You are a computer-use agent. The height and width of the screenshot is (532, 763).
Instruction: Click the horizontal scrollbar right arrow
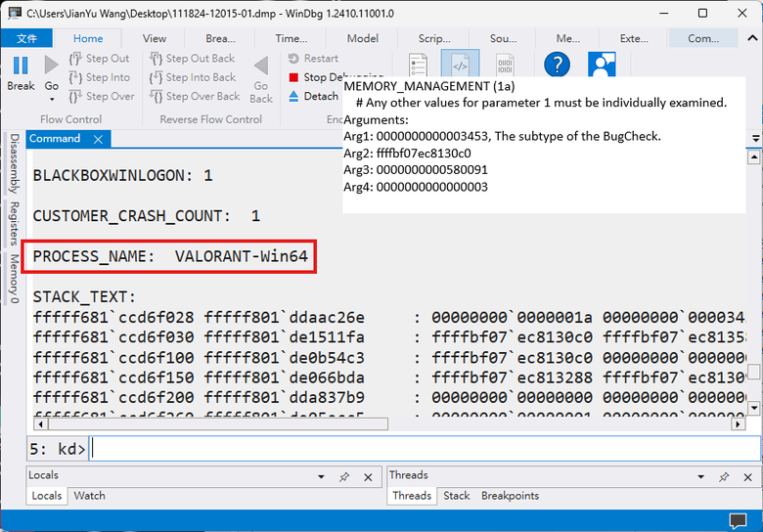pos(739,424)
